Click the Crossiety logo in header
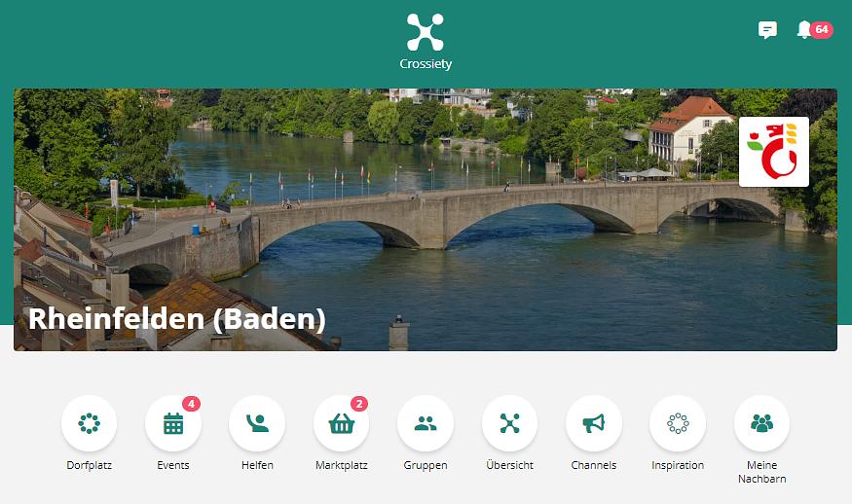 click(426, 42)
